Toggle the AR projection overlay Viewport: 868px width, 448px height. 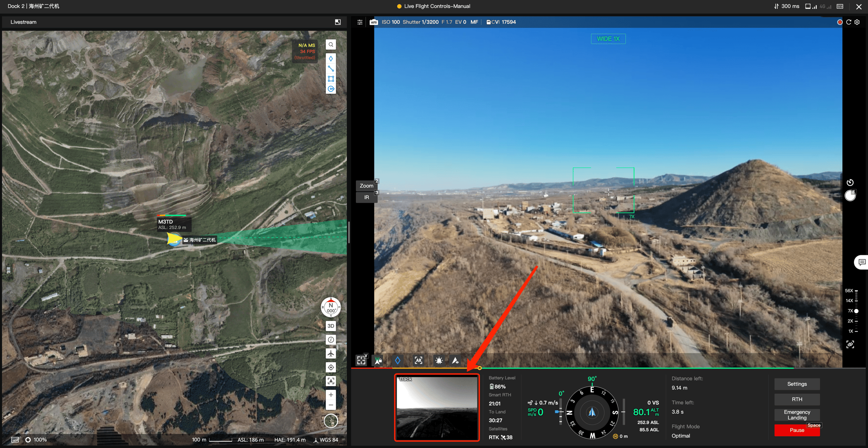[x=418, y=360]
